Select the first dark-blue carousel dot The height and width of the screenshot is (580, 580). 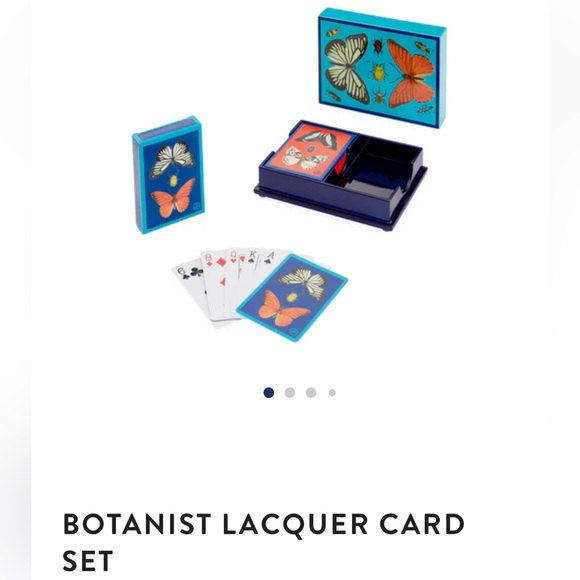coord(269,392)
